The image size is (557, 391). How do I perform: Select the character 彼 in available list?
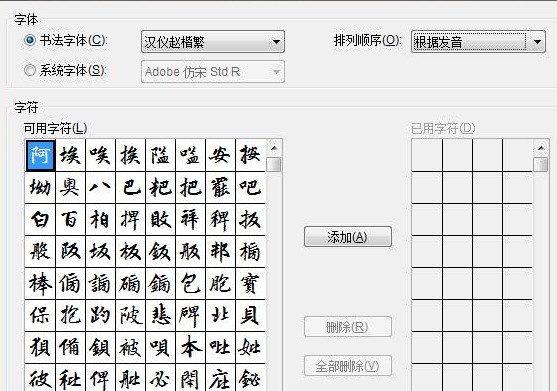coord(40,378)
